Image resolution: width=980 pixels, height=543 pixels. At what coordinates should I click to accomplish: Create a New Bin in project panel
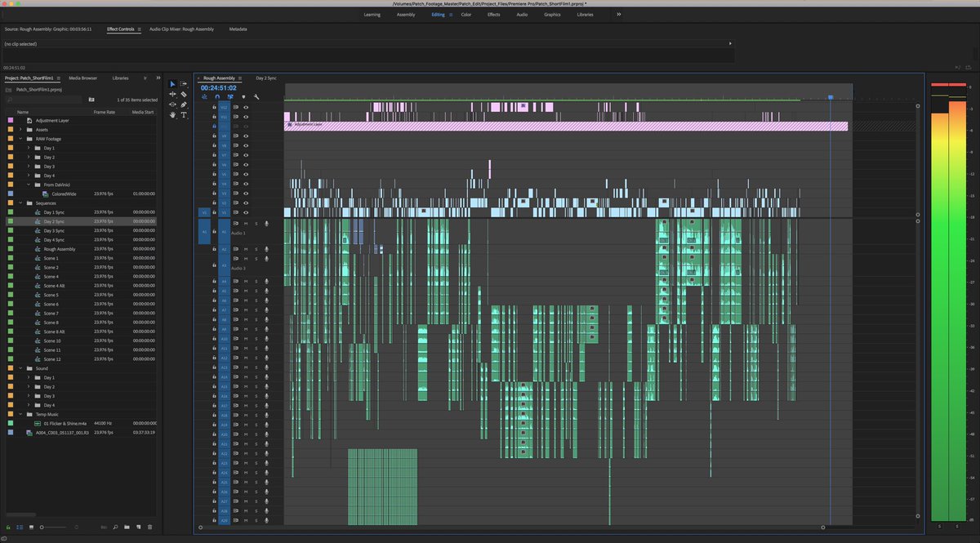tap(127, 527)
